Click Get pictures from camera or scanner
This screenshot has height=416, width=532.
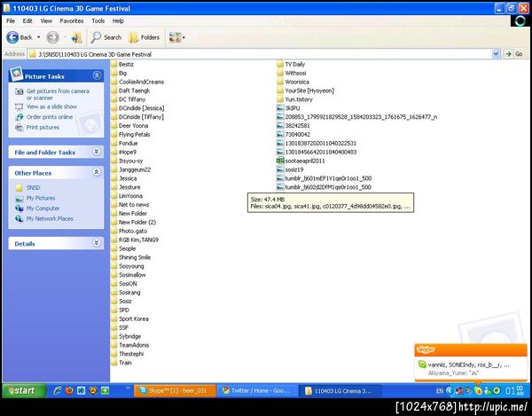point(58,94)
